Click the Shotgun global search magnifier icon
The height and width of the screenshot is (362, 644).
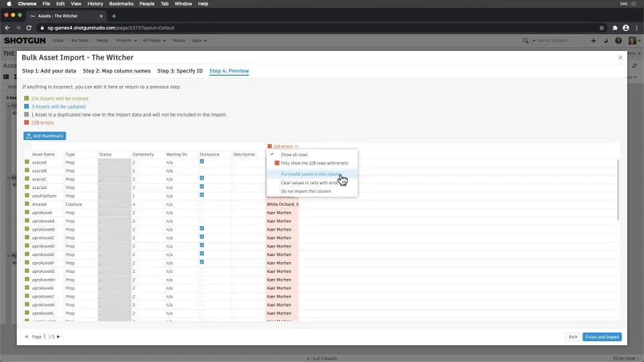click(x=525, y=41)
